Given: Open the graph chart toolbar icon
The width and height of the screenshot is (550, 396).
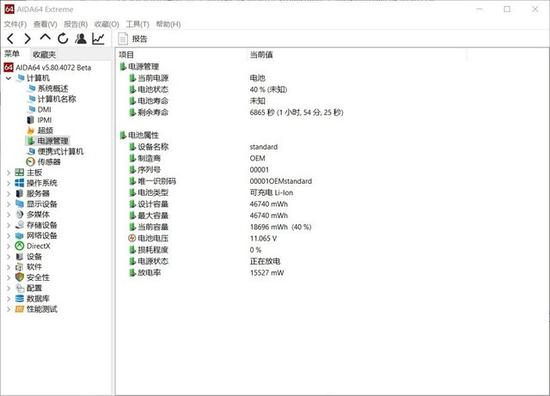Looking at the screenshot, I should coord(98,39).
